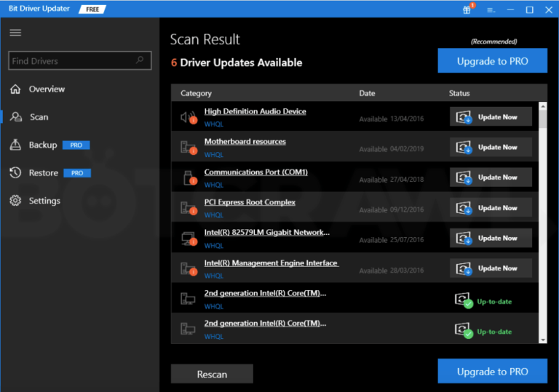Screen dimensions: 559x392
Task: Click the Find Drivers search field
Action: point(80,60)
